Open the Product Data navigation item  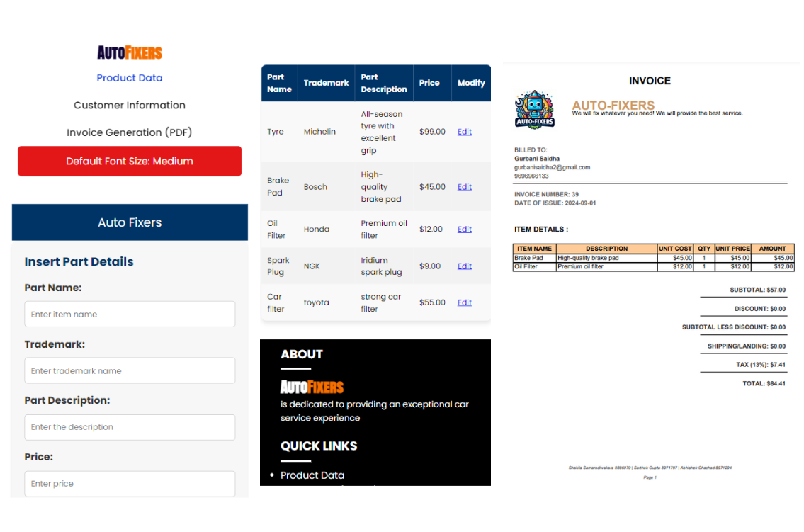coord(130,78)
